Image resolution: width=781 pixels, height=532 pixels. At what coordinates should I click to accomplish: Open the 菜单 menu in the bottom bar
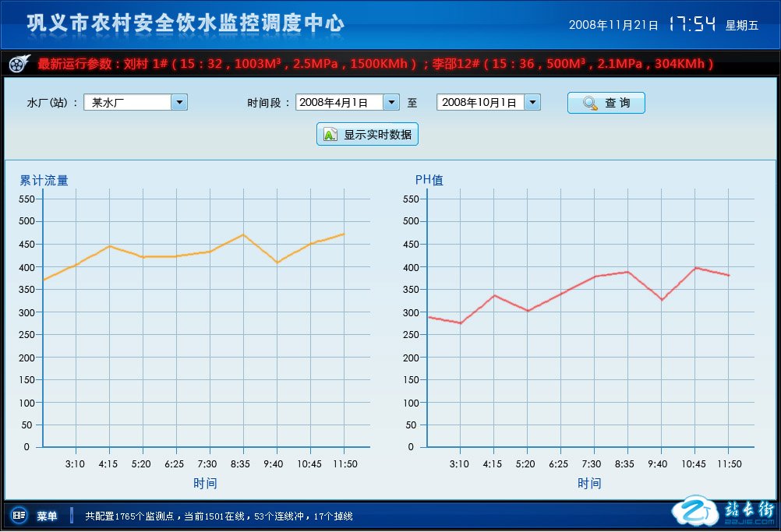pos(47,516)
